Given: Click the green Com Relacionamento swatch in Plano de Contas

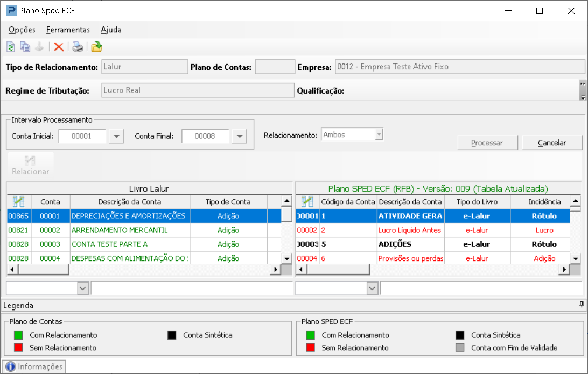Looking at the screenshot, I should click(18, 335).
